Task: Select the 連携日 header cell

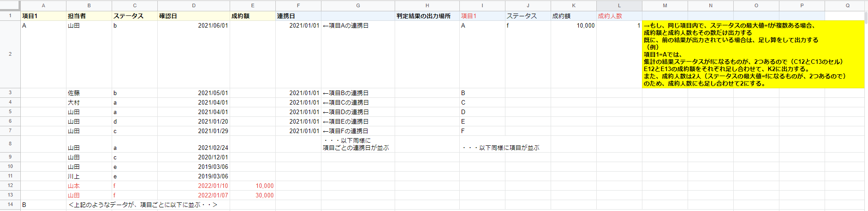Action: (298, 16)
